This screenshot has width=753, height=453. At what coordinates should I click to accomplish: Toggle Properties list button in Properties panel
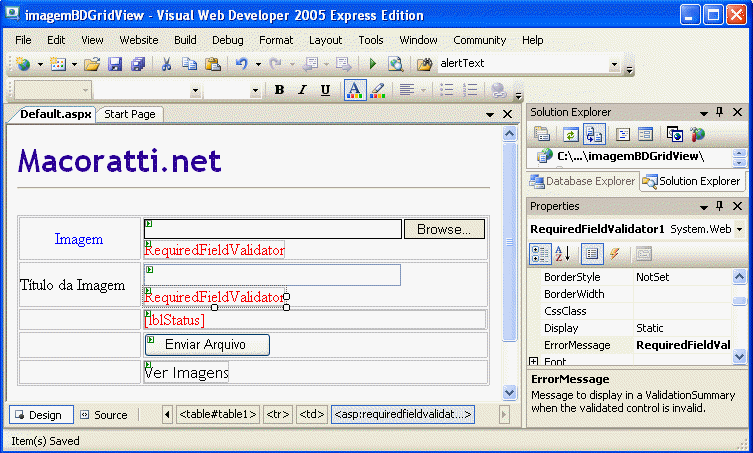[x=592, y=254]
